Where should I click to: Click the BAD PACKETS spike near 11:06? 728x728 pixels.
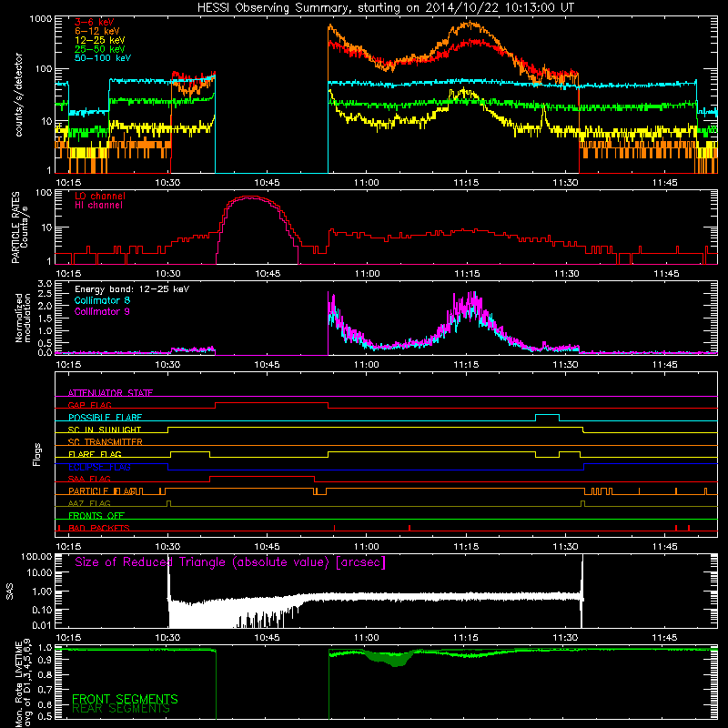coord(409,528)
